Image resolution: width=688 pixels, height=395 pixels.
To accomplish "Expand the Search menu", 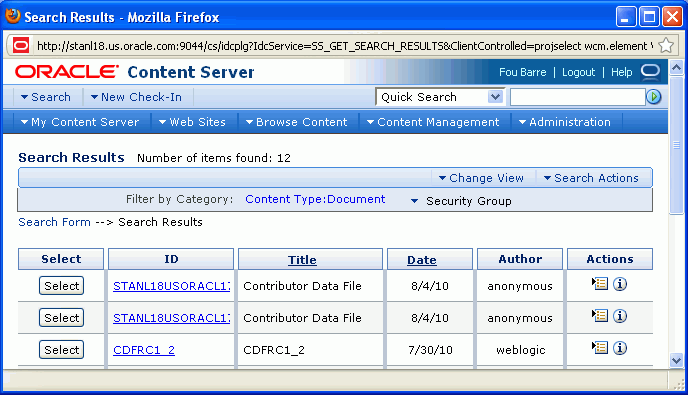I will [x=45, y=97].
